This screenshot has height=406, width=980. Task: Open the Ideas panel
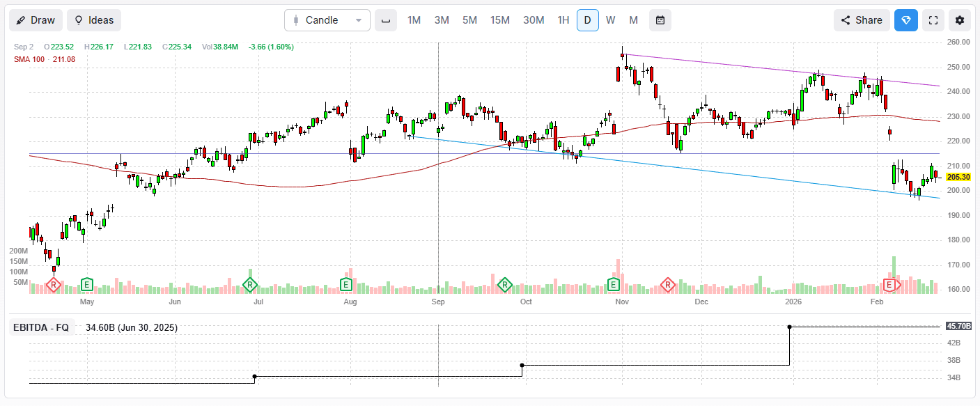pyautogui.click(x=93, y=19)
